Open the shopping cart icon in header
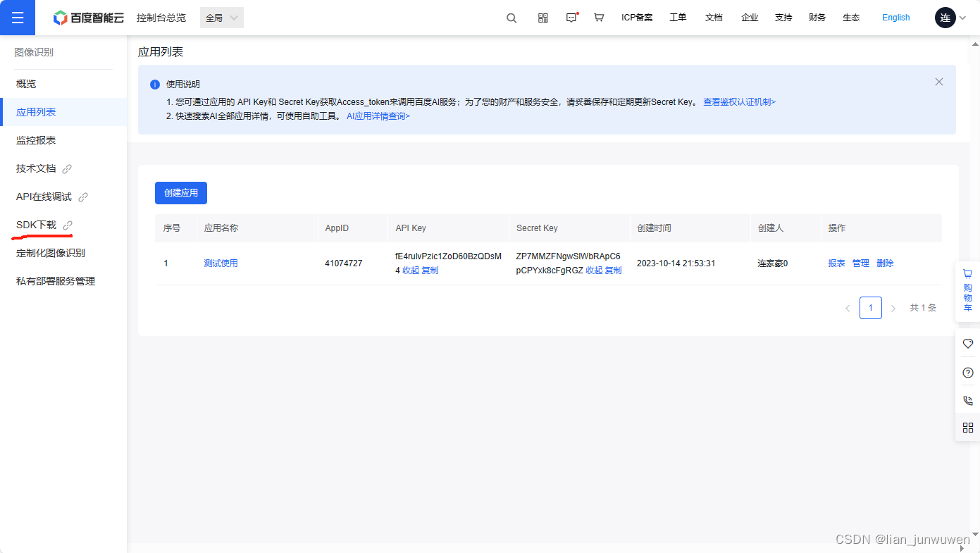This screenshot has width=980, height=553. click(x=599, y=18)
